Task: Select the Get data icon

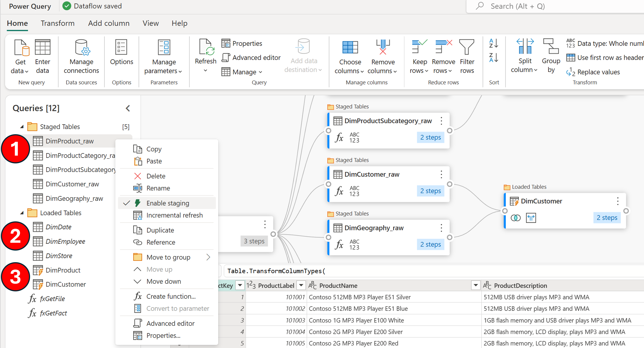Action: 20,56
